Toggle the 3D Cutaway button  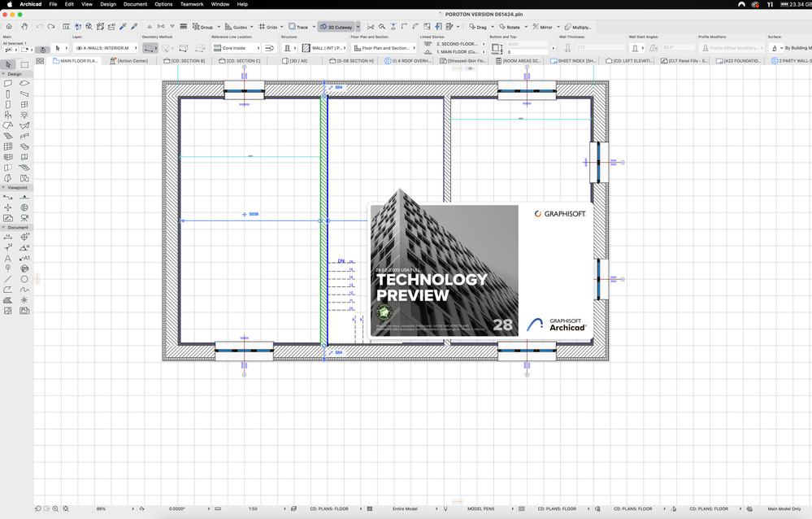click(x=336, y=27)
